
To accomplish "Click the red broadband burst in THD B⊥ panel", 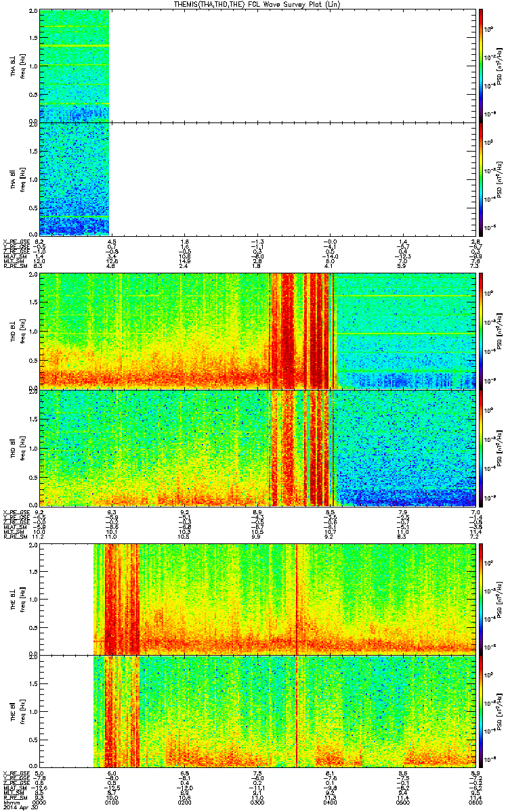I will [303, 331].
